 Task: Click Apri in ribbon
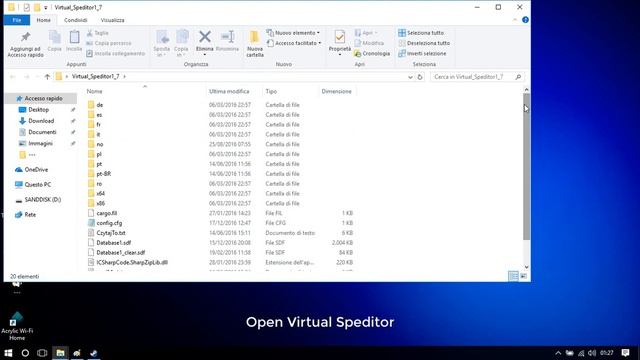pyautogui.click(x=366, y=33)
